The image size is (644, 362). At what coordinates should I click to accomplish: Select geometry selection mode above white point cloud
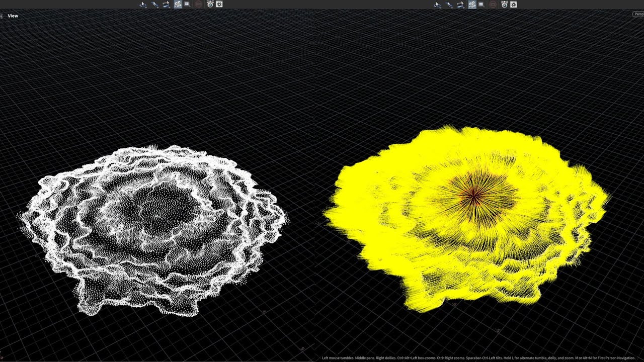(x=155, y=5)
